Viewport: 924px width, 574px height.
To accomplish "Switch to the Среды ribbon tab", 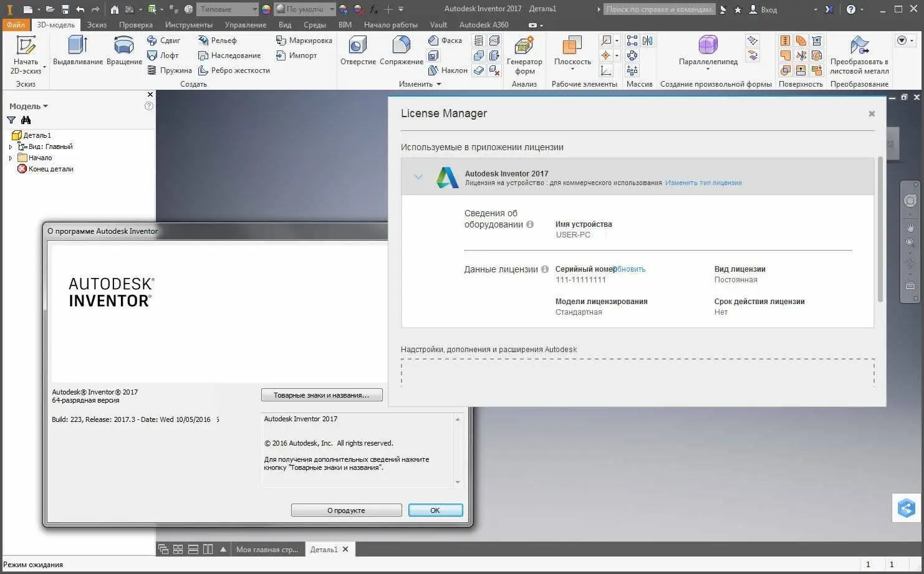I will tap(315, 25).
